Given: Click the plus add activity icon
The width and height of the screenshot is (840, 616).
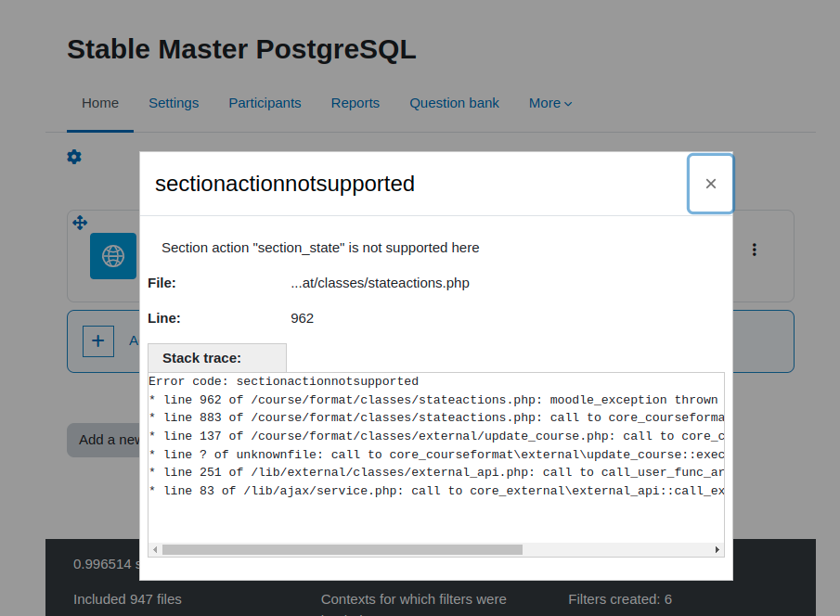Looking at the screenshot, I should (98, 341).
